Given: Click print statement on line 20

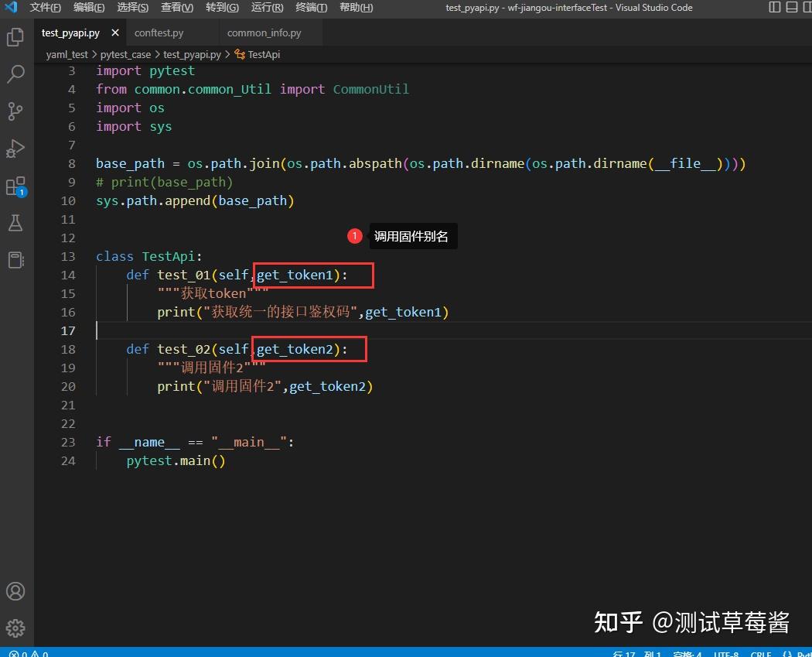Looking at the screenshot, I should [x=265, y=386].
